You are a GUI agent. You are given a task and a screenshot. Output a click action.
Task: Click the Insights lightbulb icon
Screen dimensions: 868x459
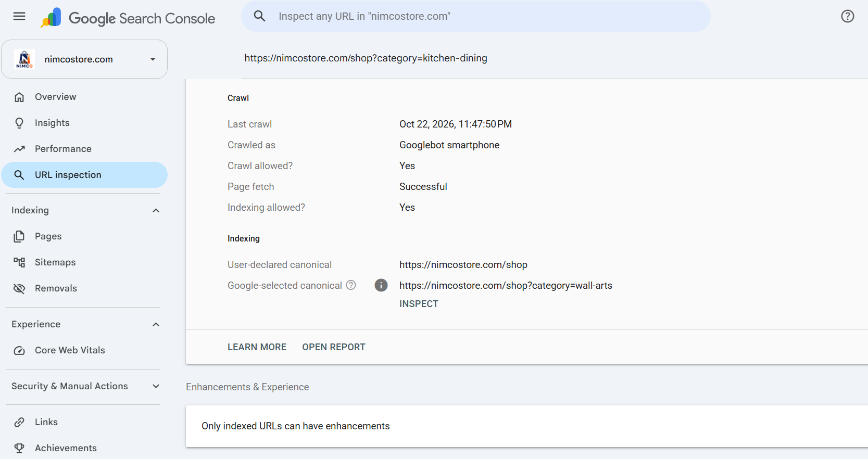click(19, 123)
